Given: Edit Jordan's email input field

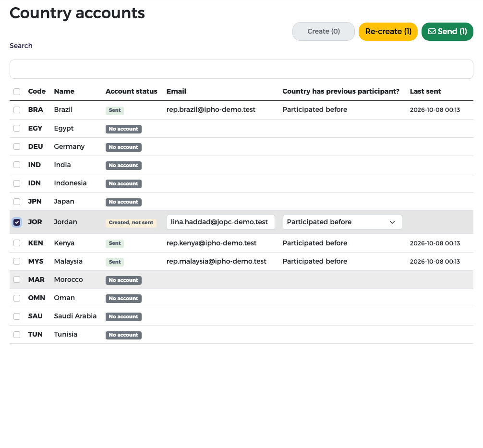Looking at the screenshot, I should point(220,222).
